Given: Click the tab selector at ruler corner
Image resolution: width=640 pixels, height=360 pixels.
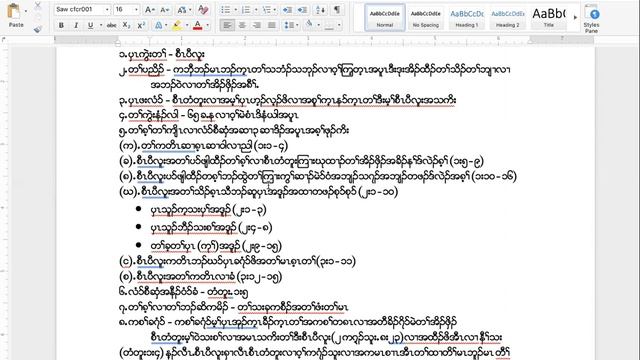Looking at the screenshot, I should pyautogui.click(x=4, y=40).
